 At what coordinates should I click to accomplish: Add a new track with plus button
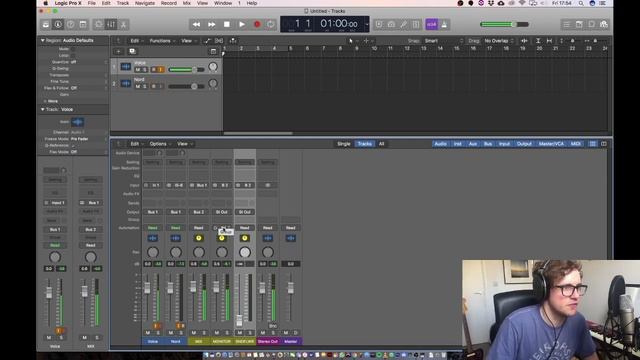118,51
